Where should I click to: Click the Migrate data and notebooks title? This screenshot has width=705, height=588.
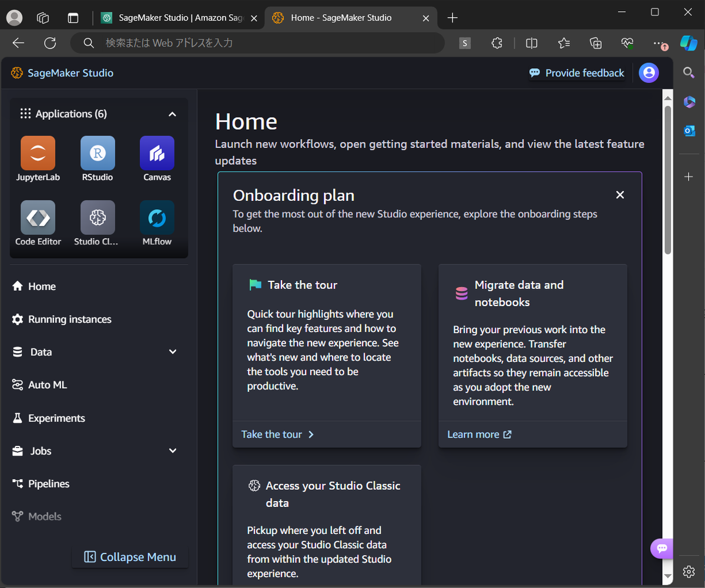tap(519, 294)
